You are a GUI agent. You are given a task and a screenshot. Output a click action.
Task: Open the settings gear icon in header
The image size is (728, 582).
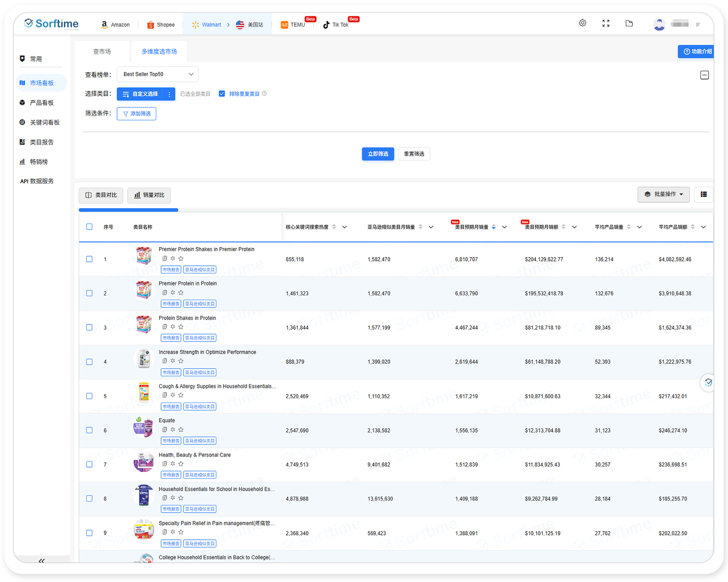[x=582, y=23]
